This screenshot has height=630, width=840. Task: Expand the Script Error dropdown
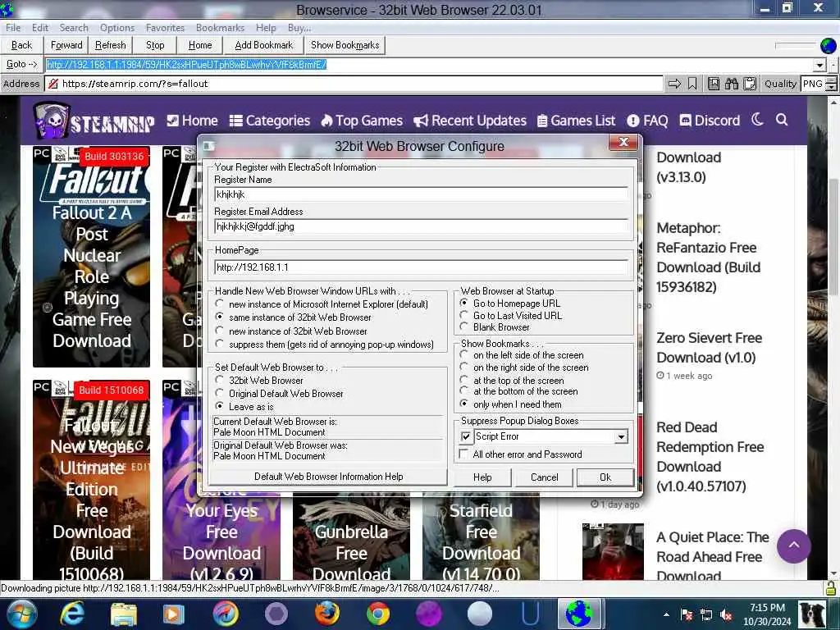pyautogui.click(x=621, y=436)
